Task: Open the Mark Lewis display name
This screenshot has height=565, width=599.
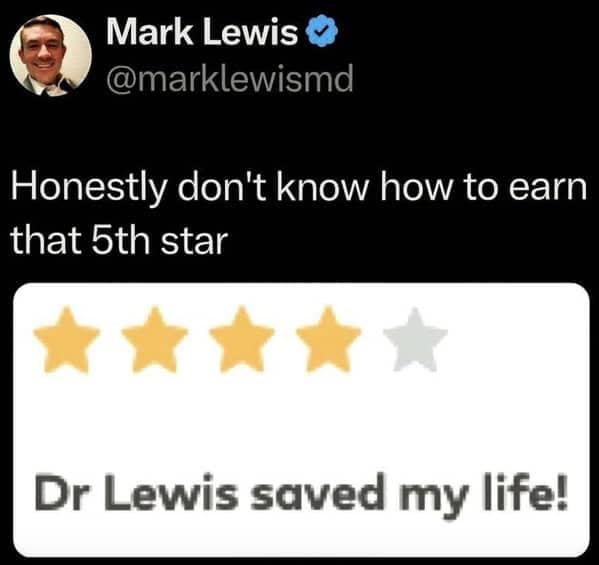Action: tap(202, 32)
